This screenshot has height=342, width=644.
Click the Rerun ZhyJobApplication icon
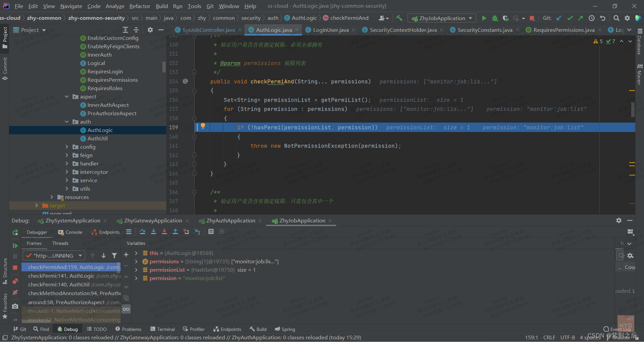click(x=15, y=232)
